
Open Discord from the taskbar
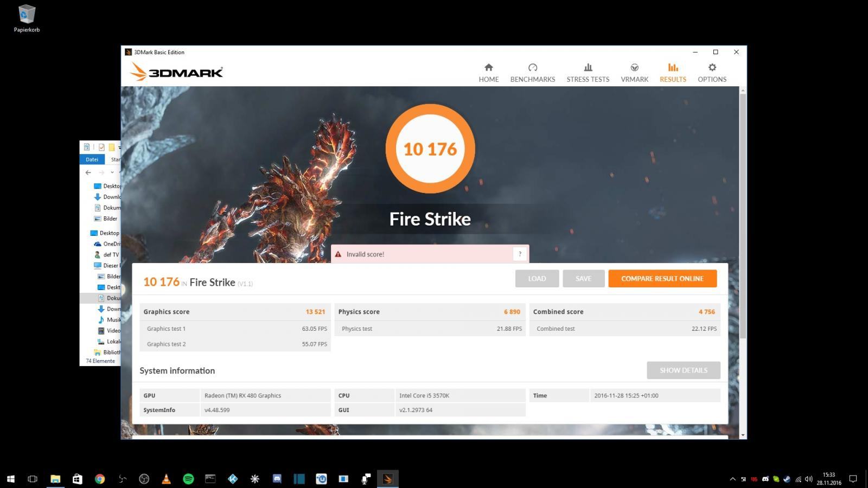[277, 479]
